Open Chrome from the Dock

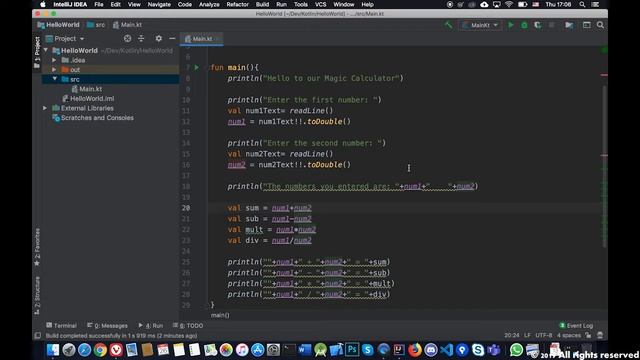point(100,350)
